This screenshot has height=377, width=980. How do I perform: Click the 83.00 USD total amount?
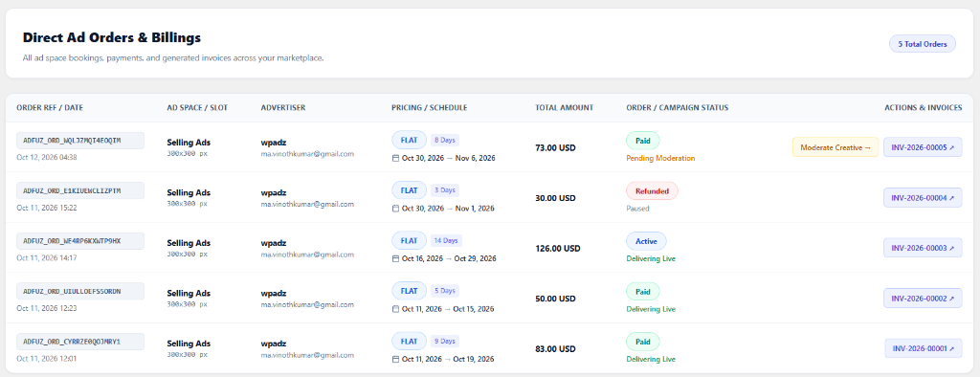click(x=555, y=349)
